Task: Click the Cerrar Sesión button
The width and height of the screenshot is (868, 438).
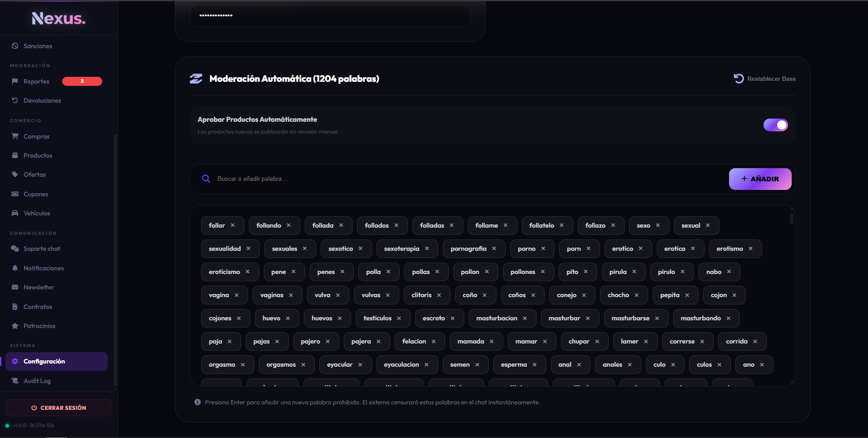Action: [x=59, y=408]
